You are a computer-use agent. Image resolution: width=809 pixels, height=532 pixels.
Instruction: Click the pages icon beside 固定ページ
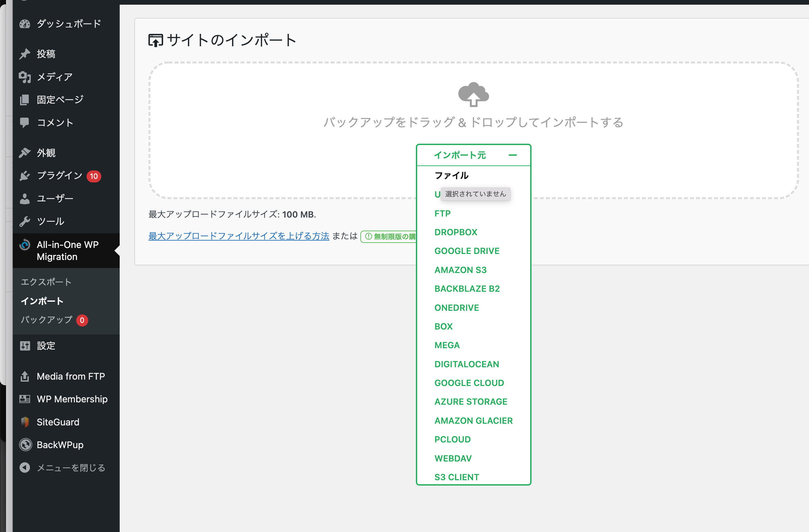tap(25, 100)
